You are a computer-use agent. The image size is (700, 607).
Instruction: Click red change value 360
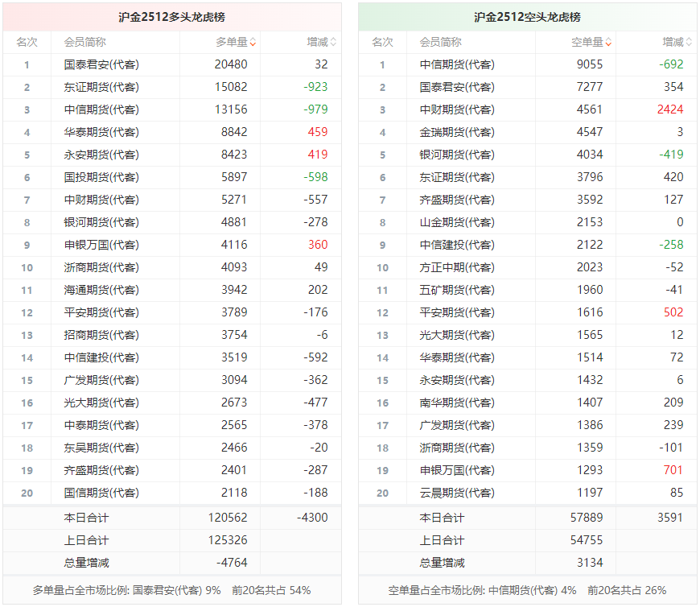(x=318, y=245)
